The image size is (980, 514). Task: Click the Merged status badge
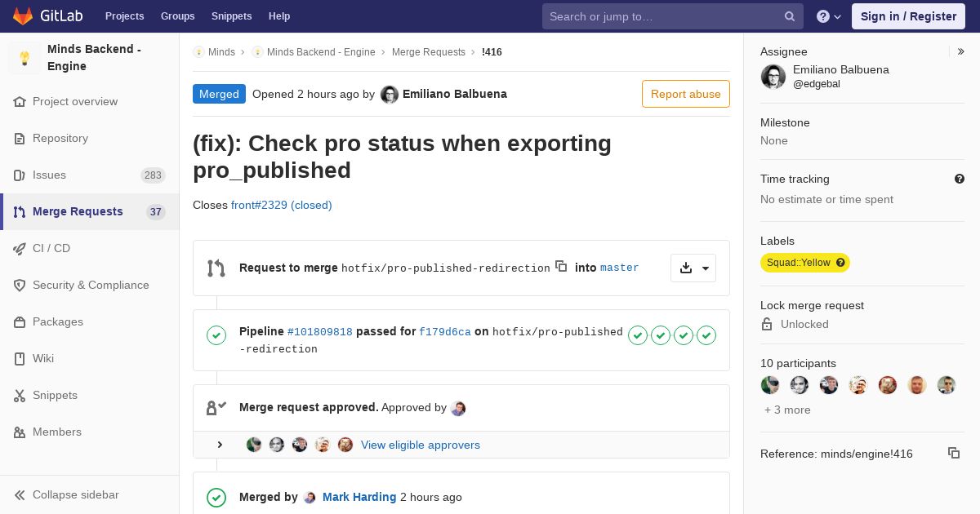click(219, 94)
